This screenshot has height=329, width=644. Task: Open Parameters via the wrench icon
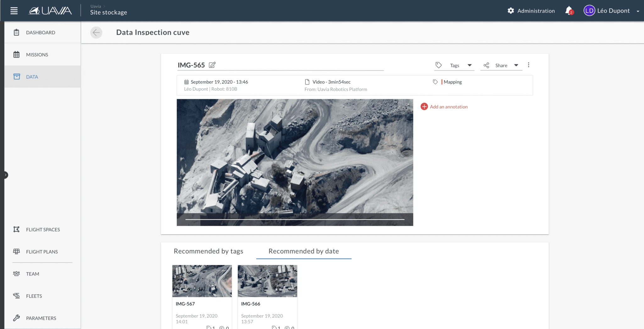click(17, 318)
